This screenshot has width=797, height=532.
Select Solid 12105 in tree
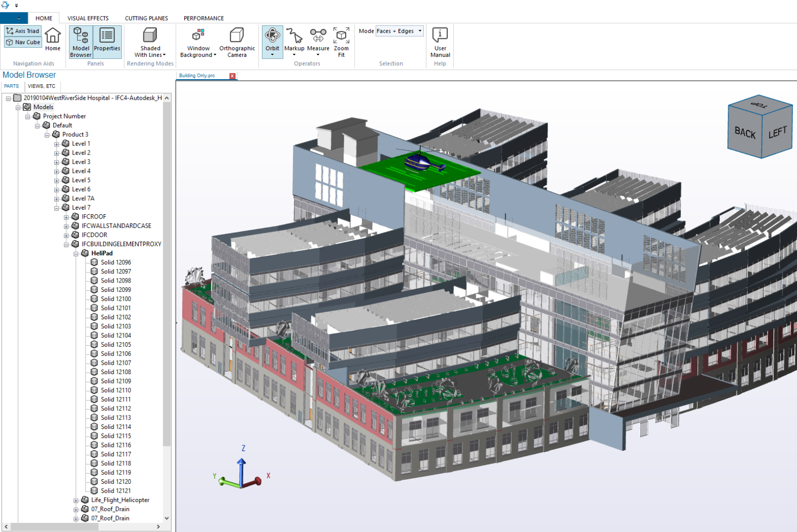[x=116, y=345]
